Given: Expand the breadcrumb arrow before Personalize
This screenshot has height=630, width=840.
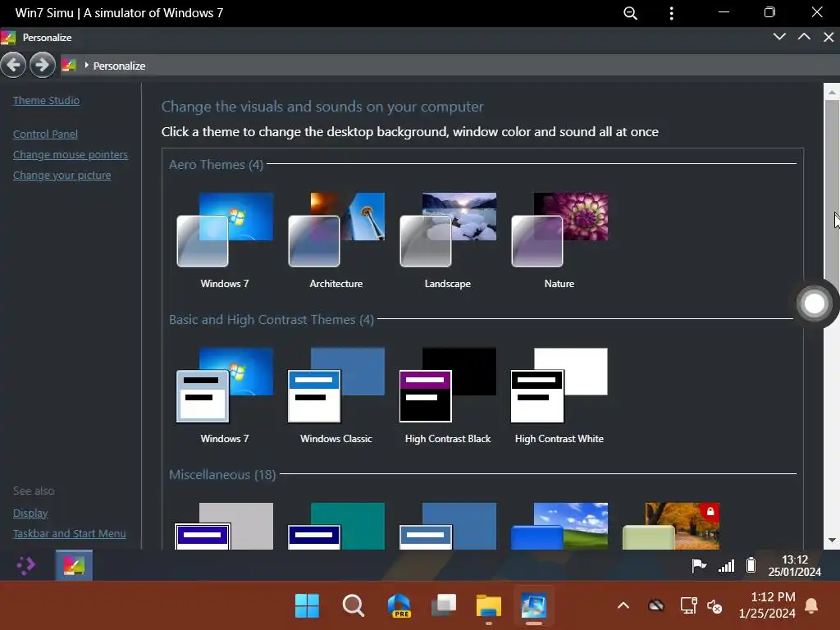Looking at the screenshot, I should pyautogui.click(x=86, y=66).
